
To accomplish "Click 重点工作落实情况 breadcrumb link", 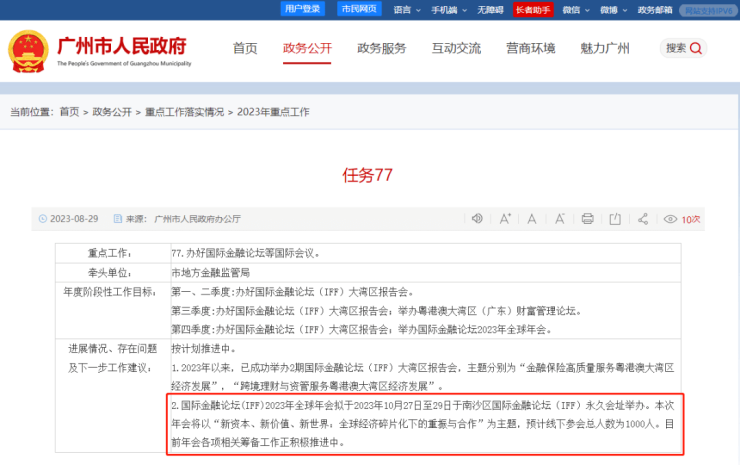I will point(185,112).
